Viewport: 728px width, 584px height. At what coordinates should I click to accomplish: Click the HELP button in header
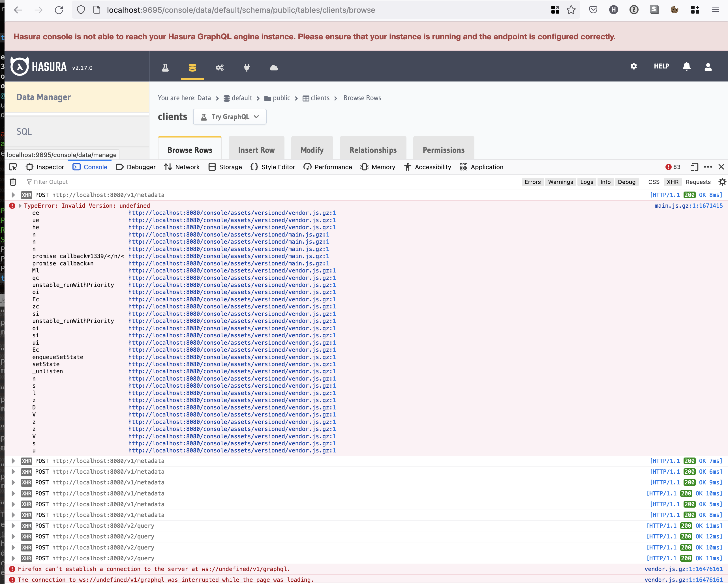coord(661,66)
